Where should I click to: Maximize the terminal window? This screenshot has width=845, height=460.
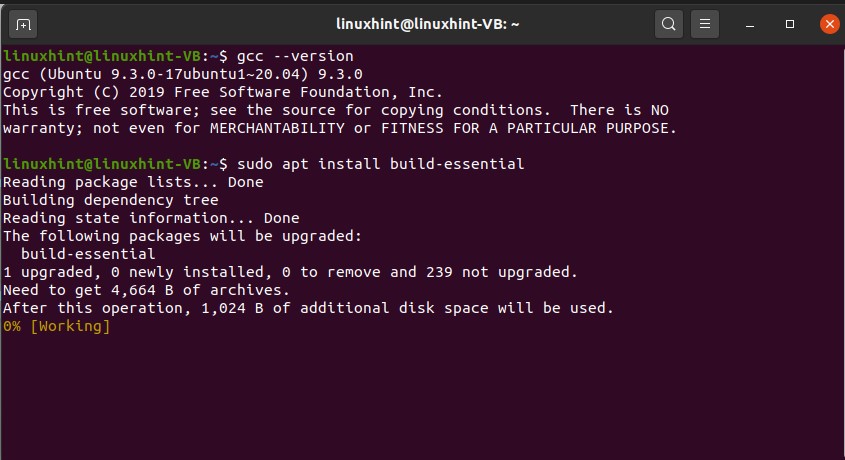(x=789, y=23)
